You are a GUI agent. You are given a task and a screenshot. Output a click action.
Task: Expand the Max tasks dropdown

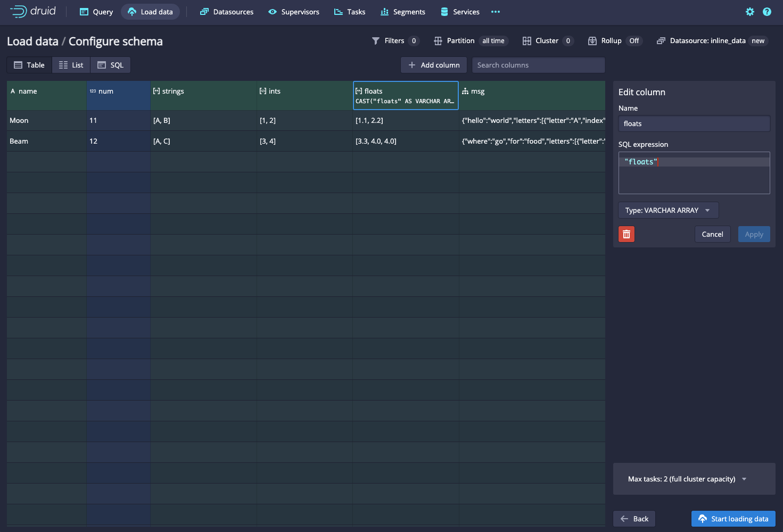click(687, 479)
